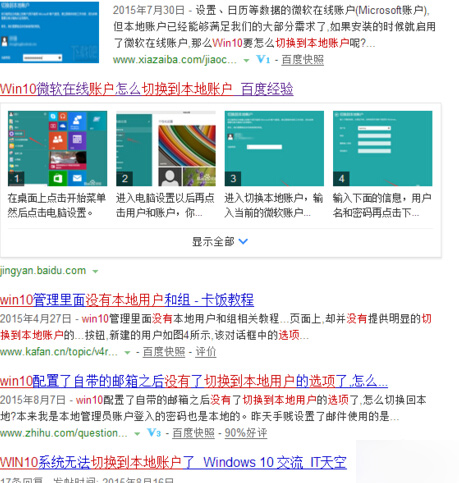The height and width of the screenshot is (483, 459).
Task: Visit the www.xiazaiba.com/jiaoc... URL
Action: point(175,60)
